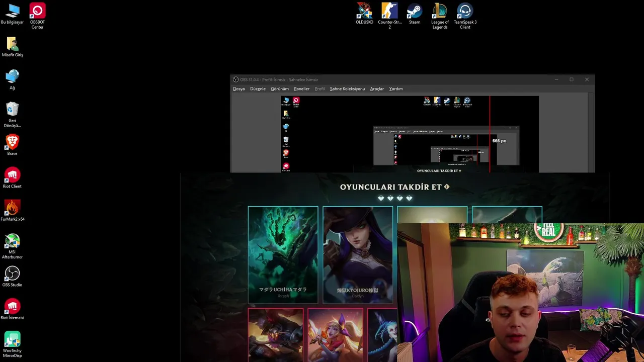Honor the Caitlyn player card
This screenshot has height=362, width=644.
[x=358, y=255]
